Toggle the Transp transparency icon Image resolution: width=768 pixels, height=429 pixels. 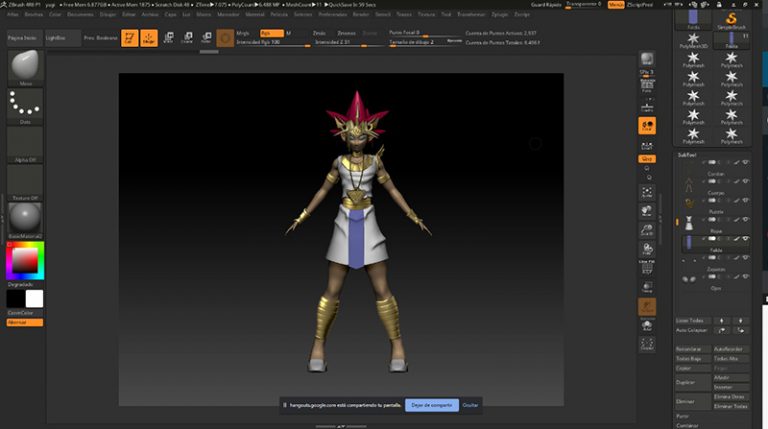[x=647, y=287]
